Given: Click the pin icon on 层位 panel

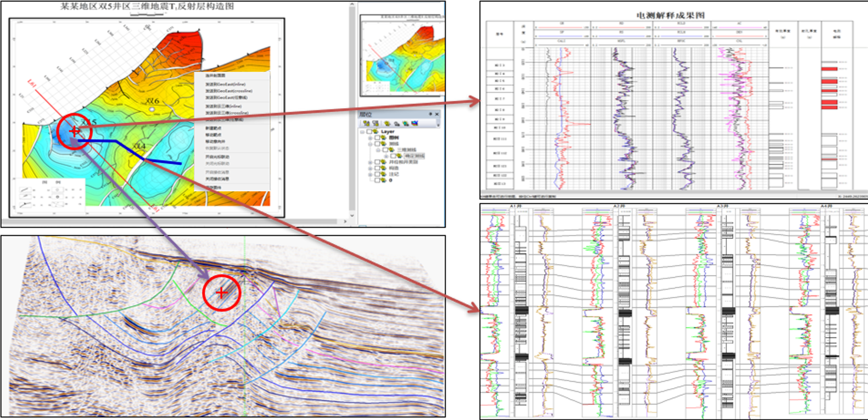Looking at the screenshot, I should coord(430,114).
